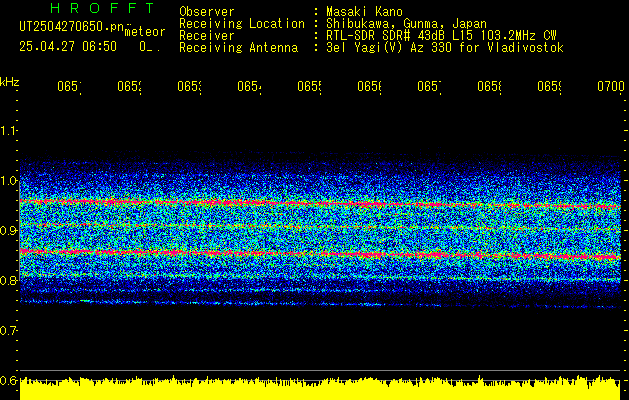Click the 'Receiving Location' label
The width and height of the screenshot is (629, 400).
click(242, 24)
